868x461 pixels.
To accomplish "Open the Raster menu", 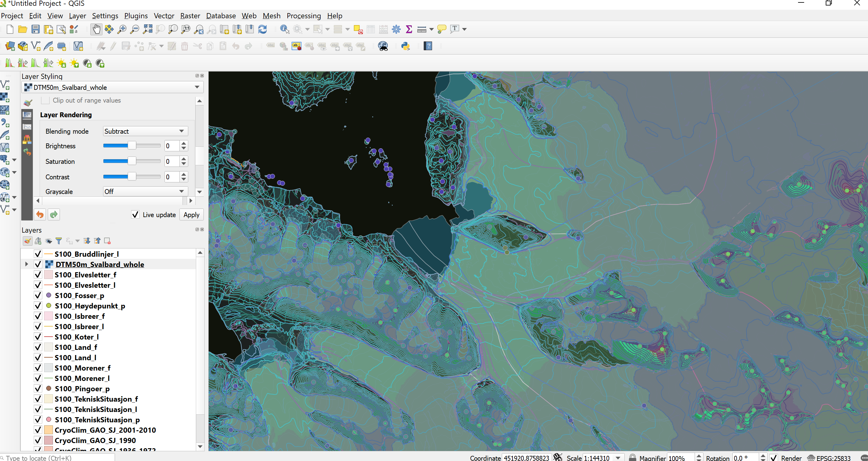I will [x=190, y=16].
